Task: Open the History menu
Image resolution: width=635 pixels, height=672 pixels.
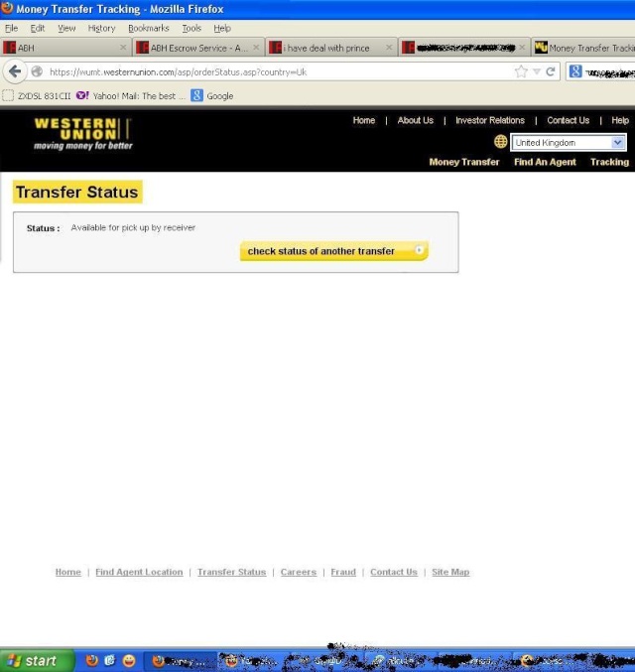Action: (x=101, y=28)
